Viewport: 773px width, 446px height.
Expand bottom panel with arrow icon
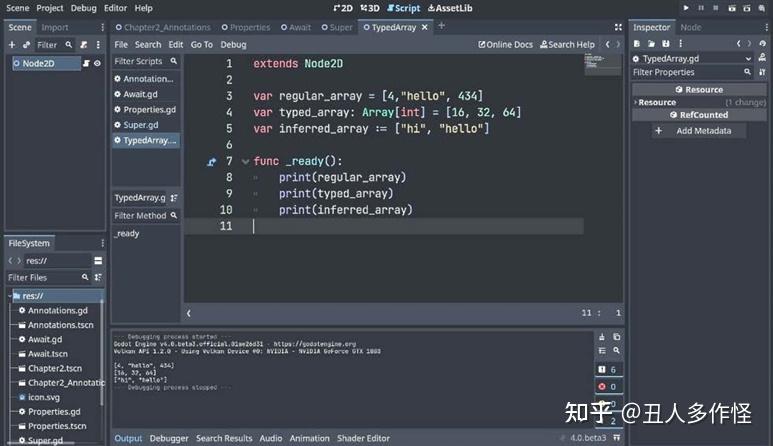point(617,438)
